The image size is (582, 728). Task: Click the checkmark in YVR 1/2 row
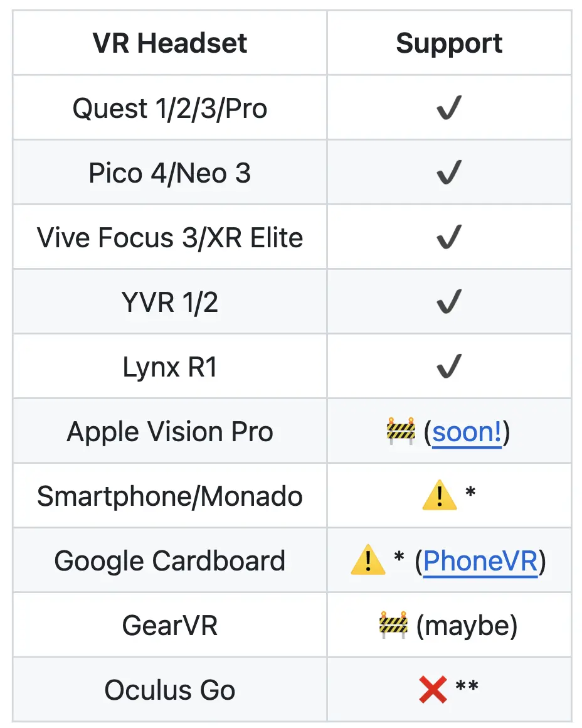pos(449,302)
